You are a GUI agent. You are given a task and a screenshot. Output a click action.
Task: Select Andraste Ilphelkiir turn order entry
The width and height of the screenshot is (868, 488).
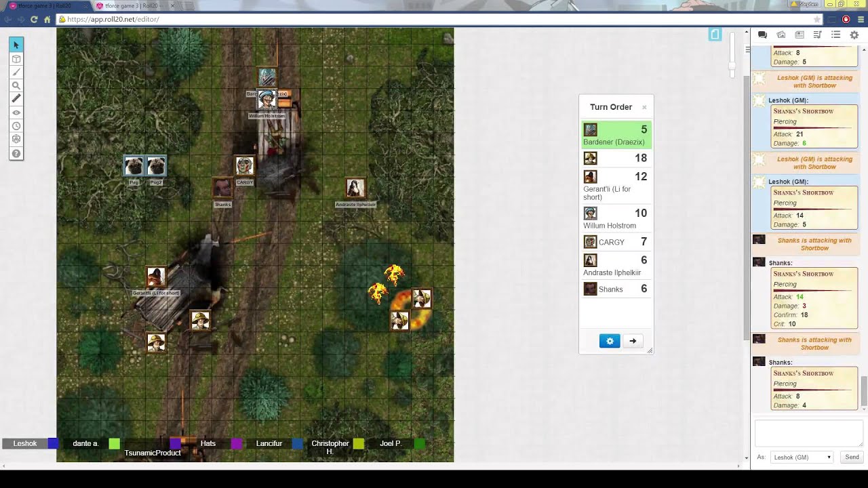pyautogui.click(x=616, y=265)
